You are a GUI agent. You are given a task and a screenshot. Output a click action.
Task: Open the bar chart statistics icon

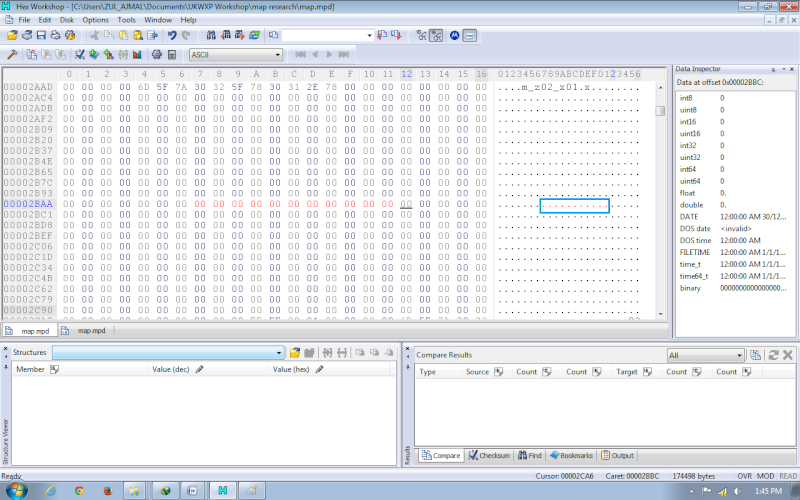click(137, 55)
